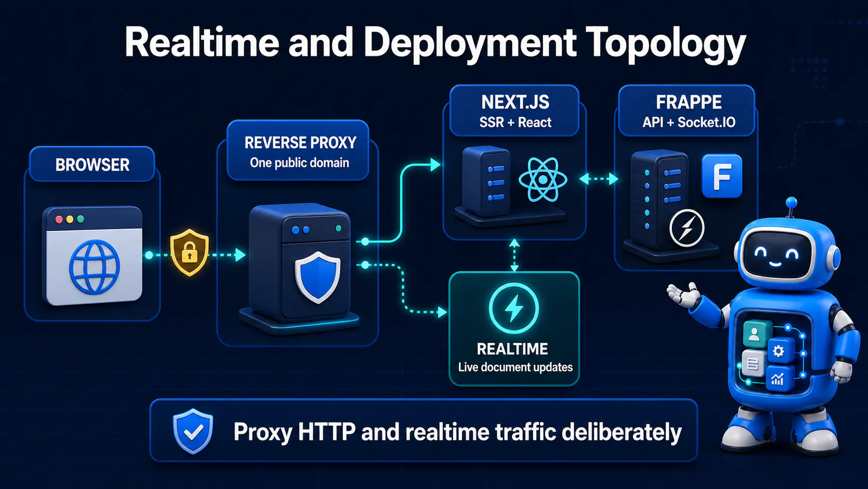Click the Socket.IO lightning circle icon
Image resolution: width=868 pixels, height=489 pixels.
point(686,228)
